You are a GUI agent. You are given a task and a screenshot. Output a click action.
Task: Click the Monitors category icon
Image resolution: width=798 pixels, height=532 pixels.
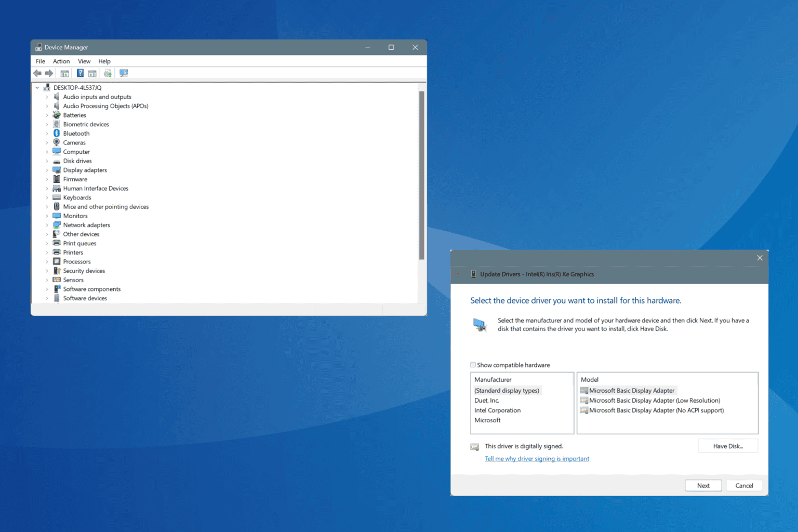pos(57,216)
